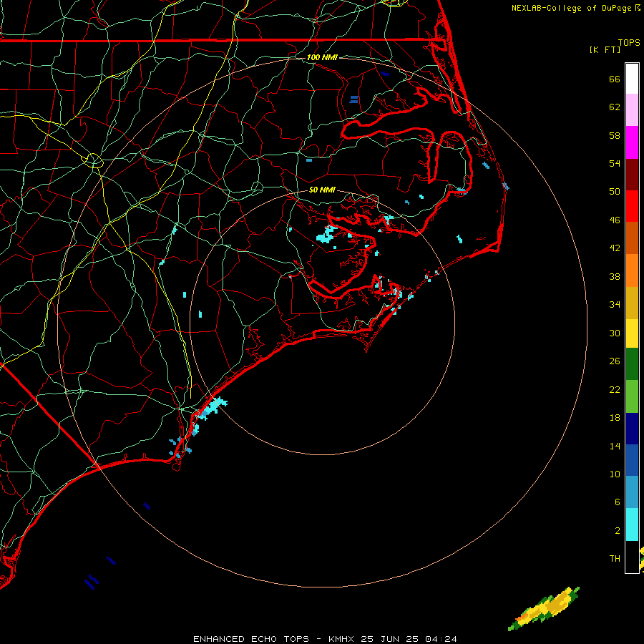The height and width of the screenshot is (644, 644).
Task: Click the 04:24 timestamp in caption
Action: click(x=441, y=639)
